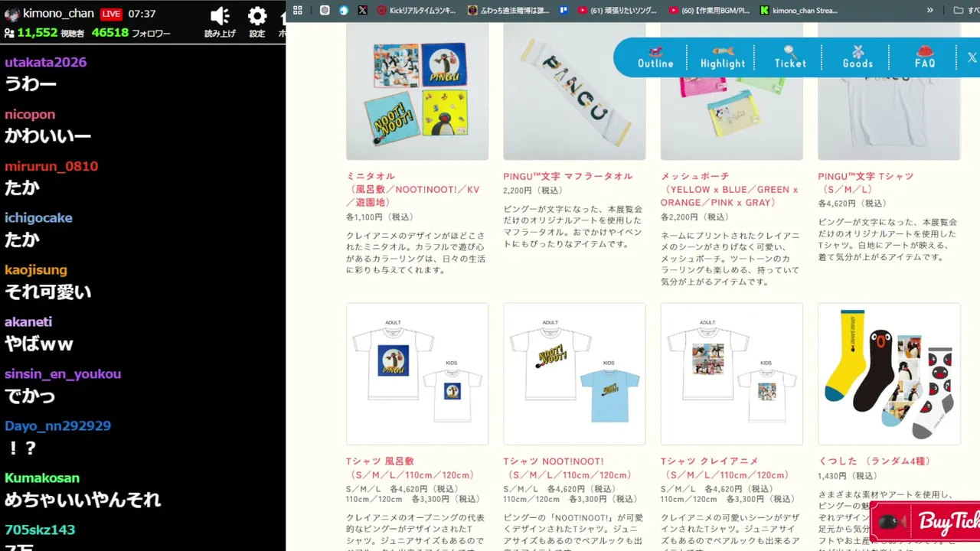
Task: Open the blue round bookmark icon
Action: coord(344,10)
